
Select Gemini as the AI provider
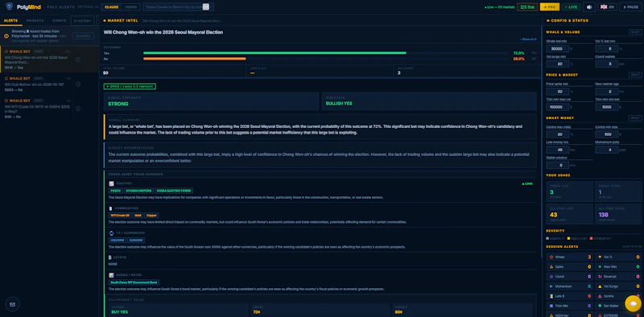click(x=131, y=7)
